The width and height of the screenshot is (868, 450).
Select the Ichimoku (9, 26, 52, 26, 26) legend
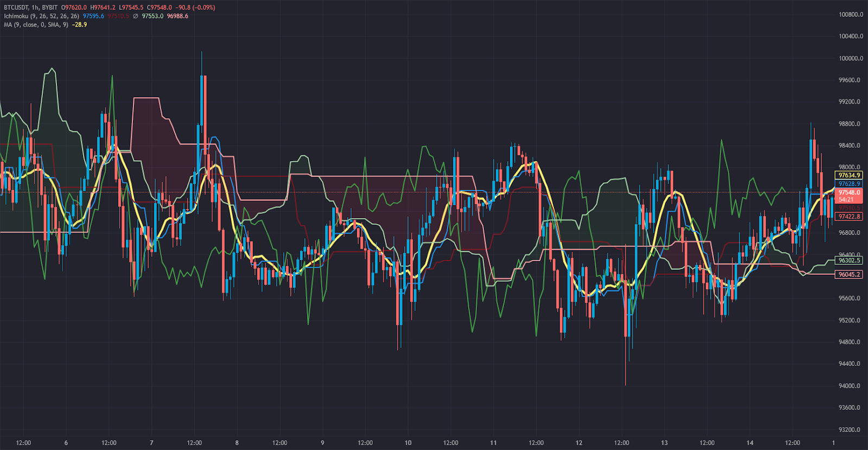click(x=41, y=16)
